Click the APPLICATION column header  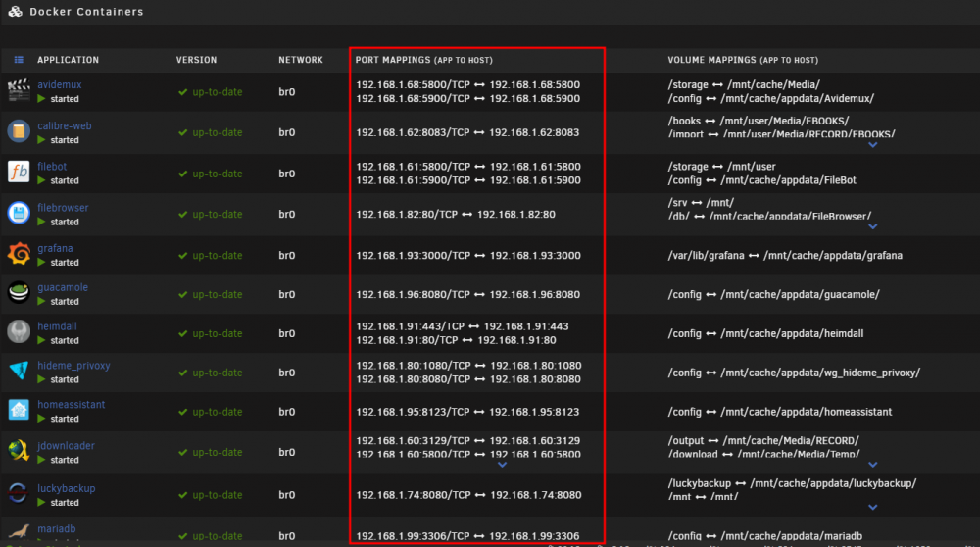[x=69, y=60]
